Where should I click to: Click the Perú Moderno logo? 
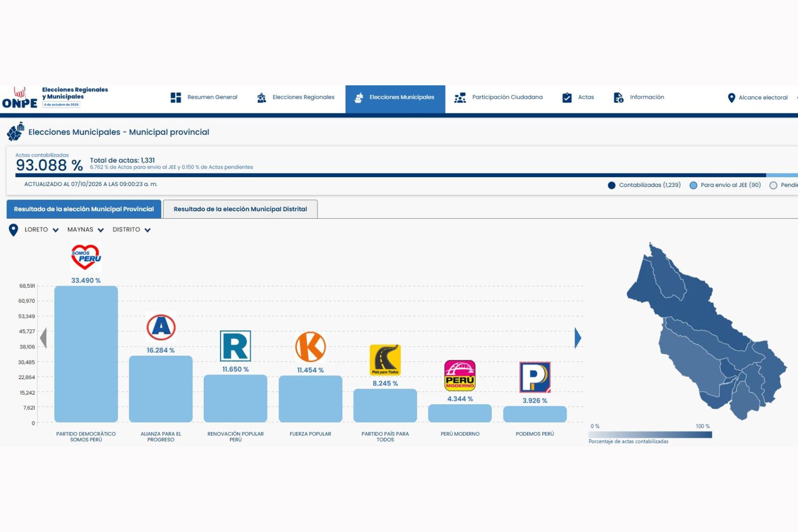(460, 376)
